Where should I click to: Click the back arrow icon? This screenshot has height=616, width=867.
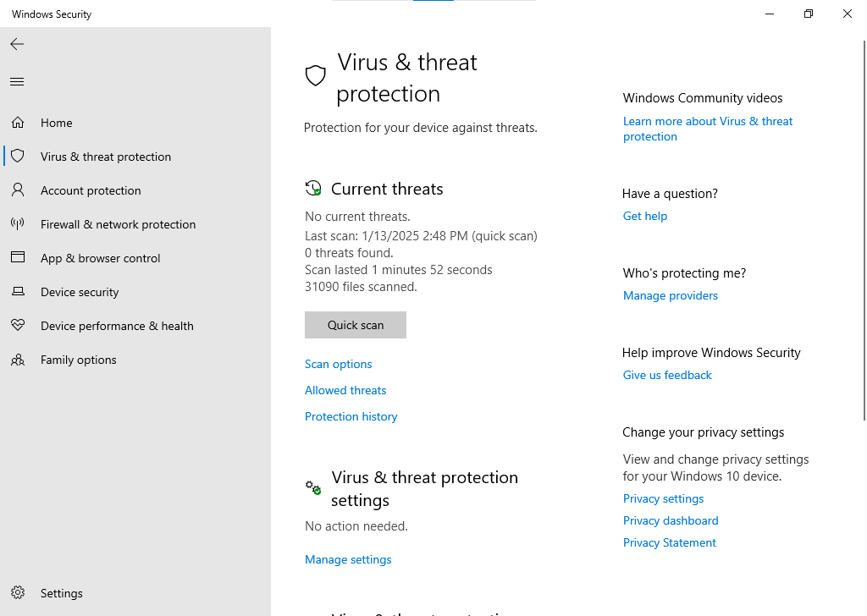[x=17, y=44]
